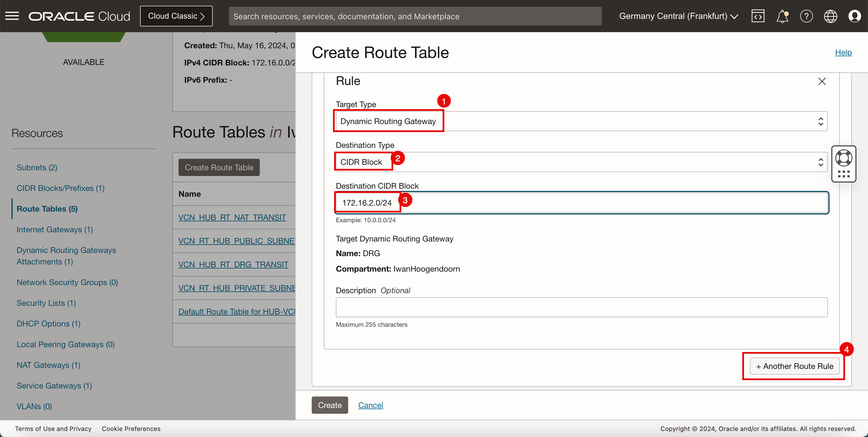Open the notifications bell icon

coord(782,16)
